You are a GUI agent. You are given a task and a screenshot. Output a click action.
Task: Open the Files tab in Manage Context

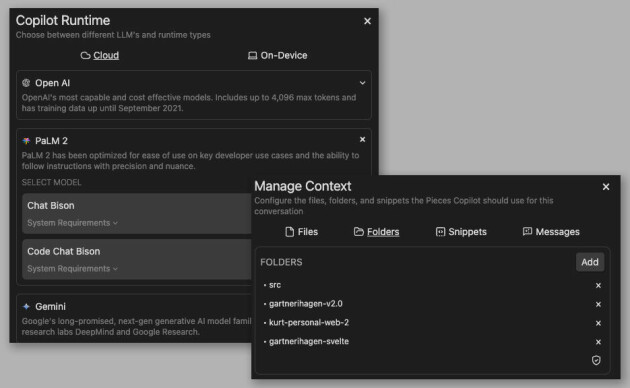(301, 232)
